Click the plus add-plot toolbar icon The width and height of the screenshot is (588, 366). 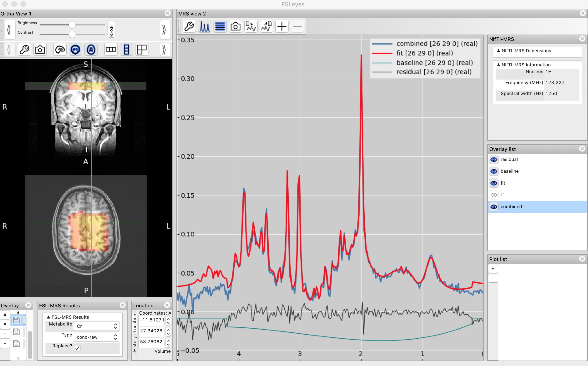(282, 26)
